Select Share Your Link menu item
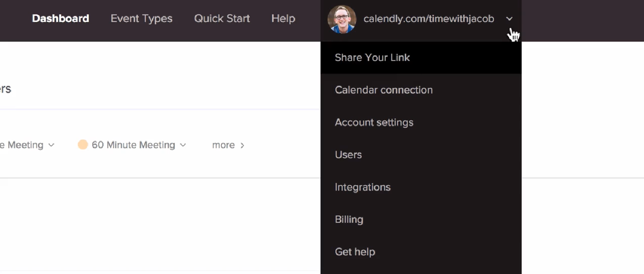Screen dimensions: 644x274 coord(421,58)
